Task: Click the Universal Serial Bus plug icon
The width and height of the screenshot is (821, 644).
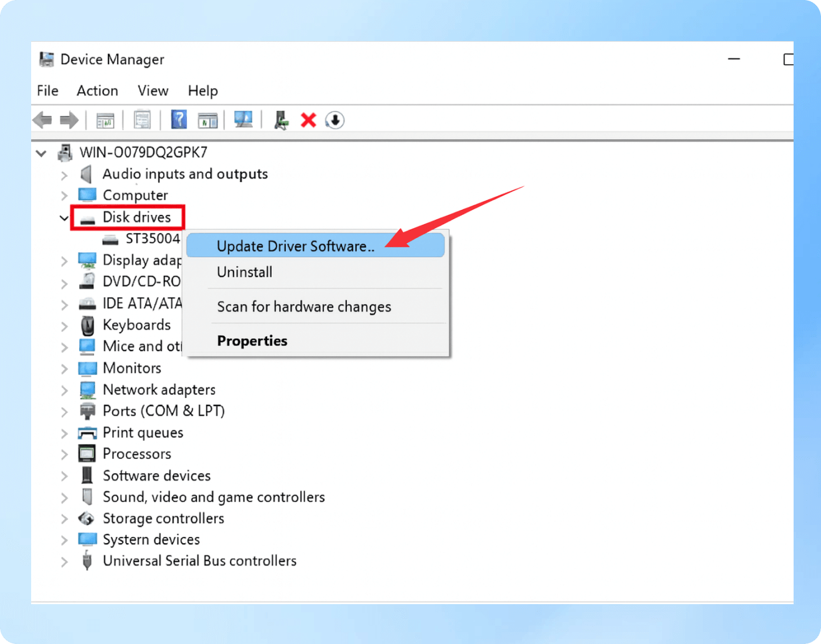Action: pyautogui.click(x=87, y=561)
